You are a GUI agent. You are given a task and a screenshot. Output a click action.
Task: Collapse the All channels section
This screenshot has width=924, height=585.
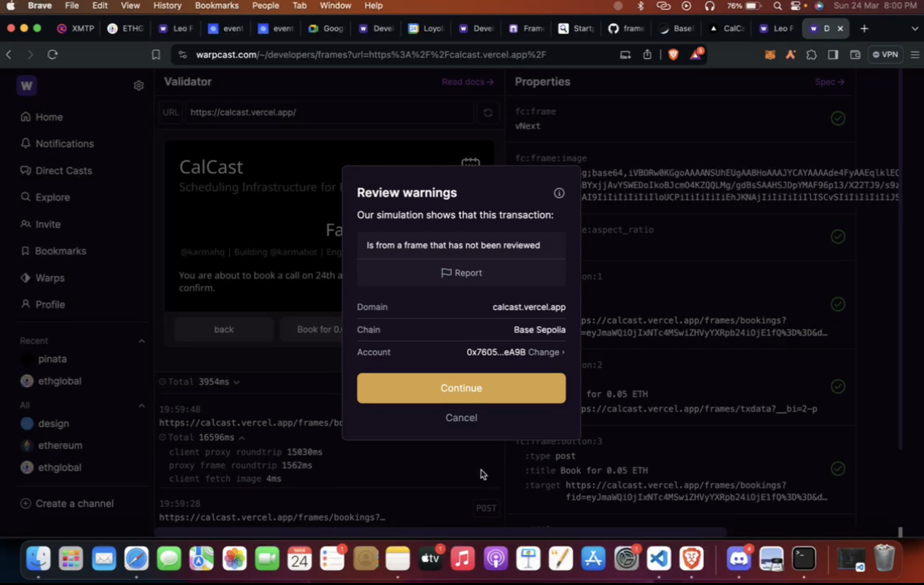coord(141,406)
